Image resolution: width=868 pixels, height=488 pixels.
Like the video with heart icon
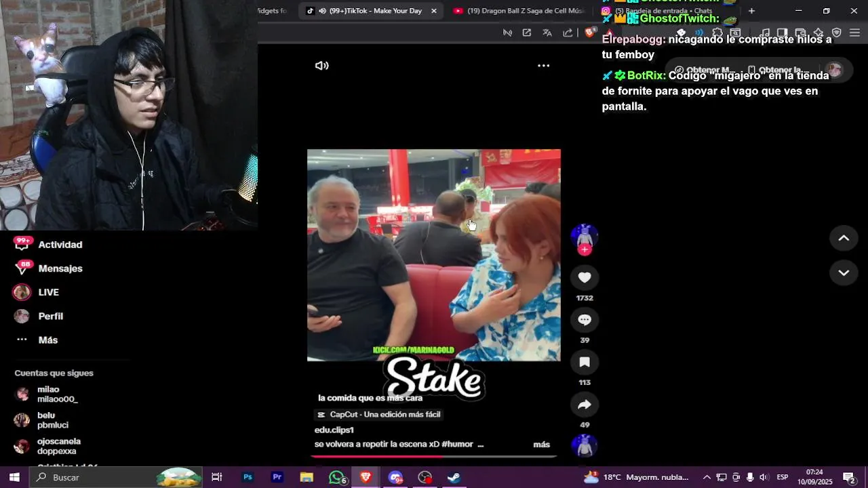(585, 277)
